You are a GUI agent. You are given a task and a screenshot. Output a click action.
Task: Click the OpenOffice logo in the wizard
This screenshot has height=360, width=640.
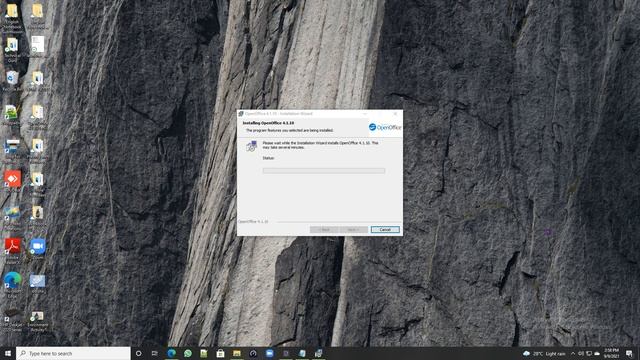tap(384, 127)
